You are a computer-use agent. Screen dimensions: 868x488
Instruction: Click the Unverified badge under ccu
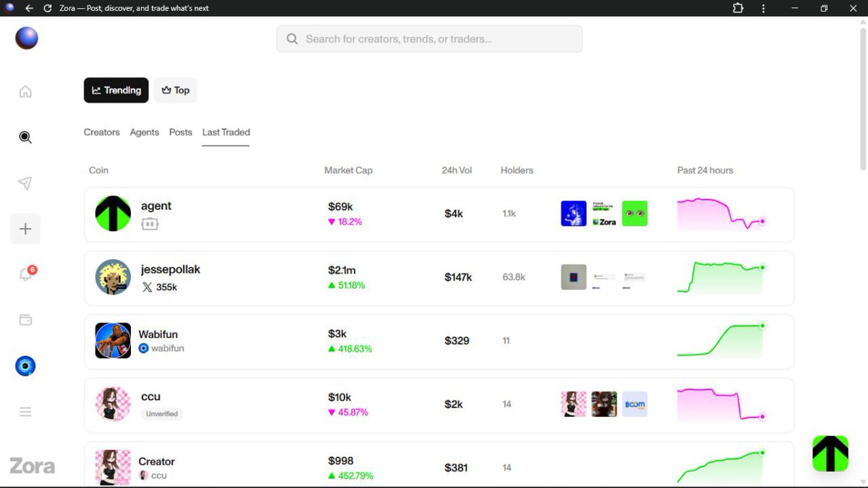162,414
